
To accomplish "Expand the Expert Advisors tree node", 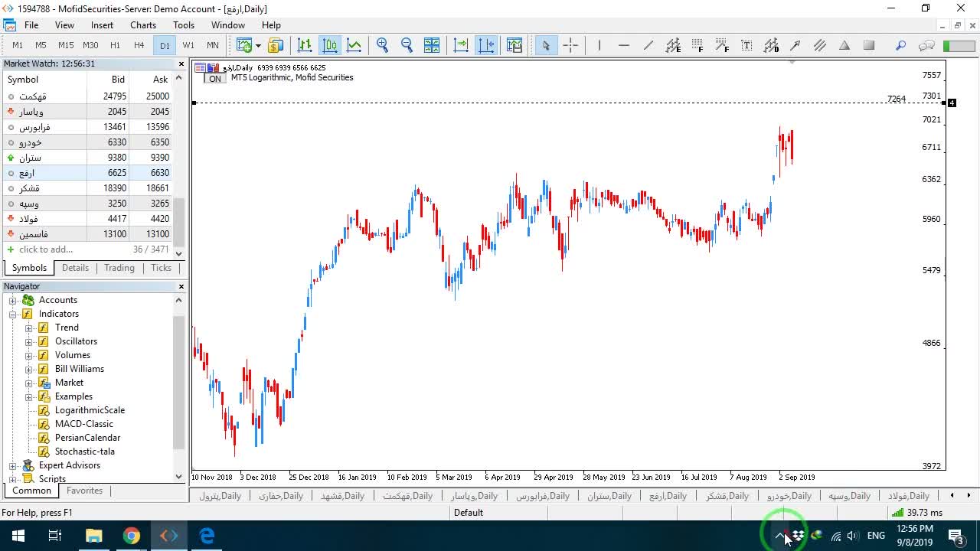I will (13, 465).
